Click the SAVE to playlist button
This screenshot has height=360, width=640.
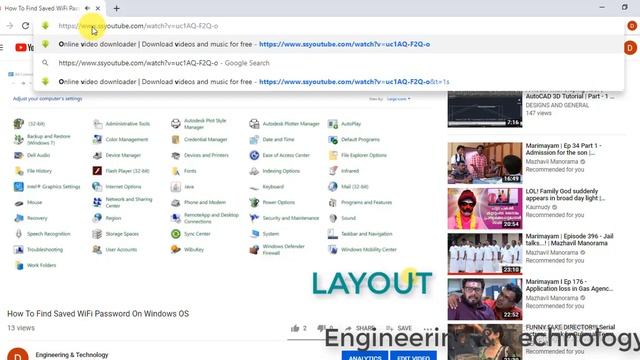(x=399, y=328)
